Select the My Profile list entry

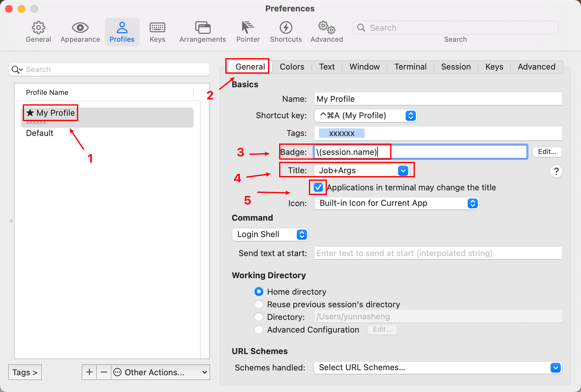point(107,117)
